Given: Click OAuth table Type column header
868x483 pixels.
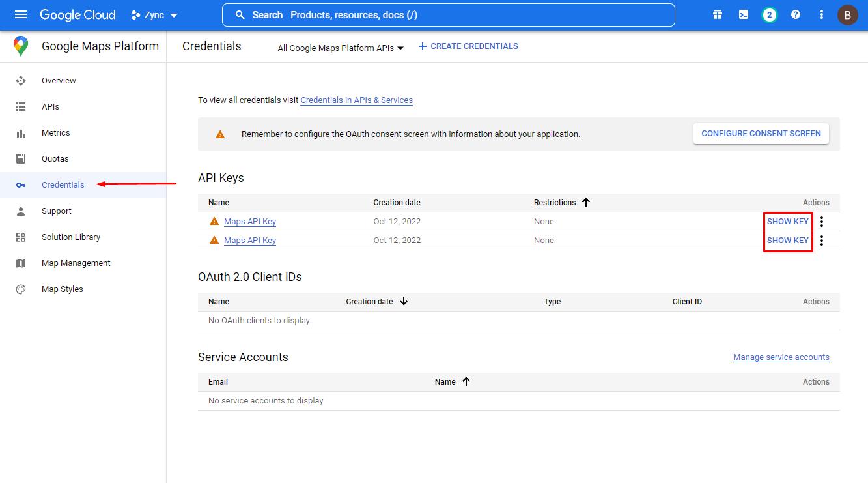Looking at the screenshot, I should pos(552,302).
